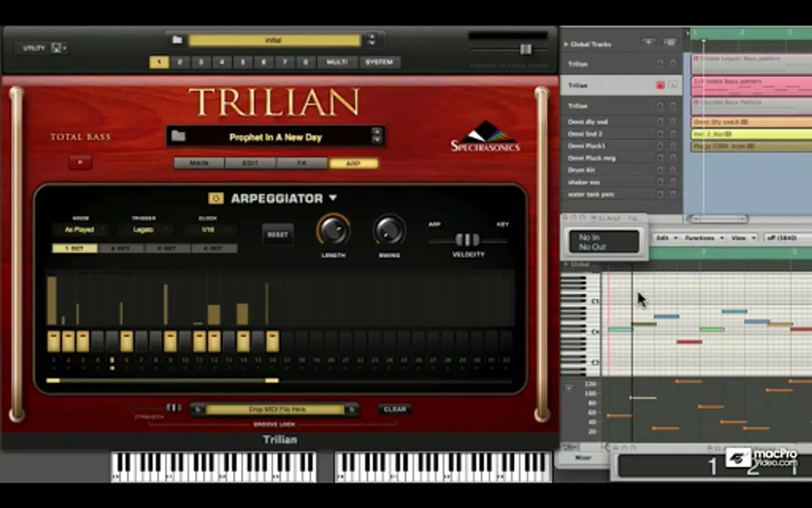Click the arpeggiator RESET button
The width and height of the screenshot is (812, 508).
coord(278,234)
